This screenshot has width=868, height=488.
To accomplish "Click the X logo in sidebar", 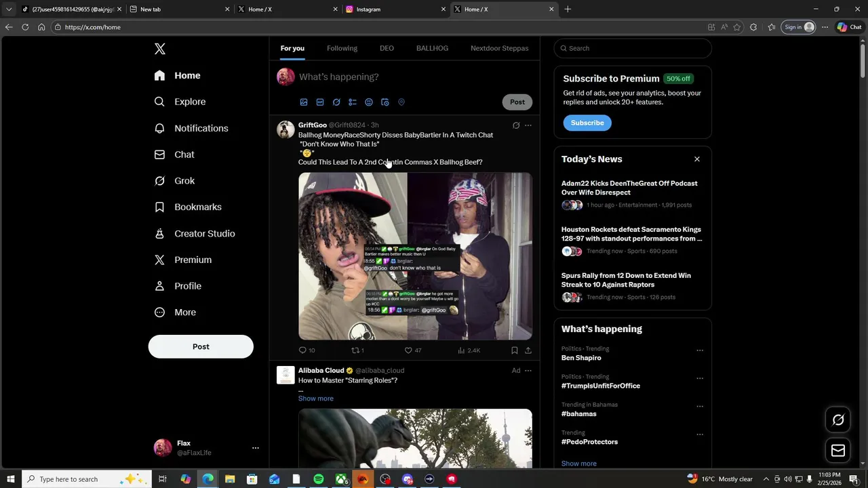I will pos(159,49).
